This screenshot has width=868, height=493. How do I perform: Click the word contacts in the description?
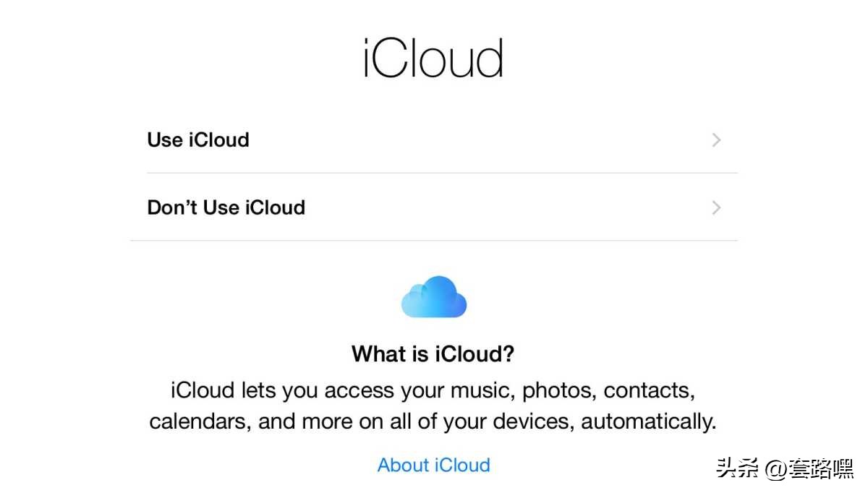tap(649, 391)
